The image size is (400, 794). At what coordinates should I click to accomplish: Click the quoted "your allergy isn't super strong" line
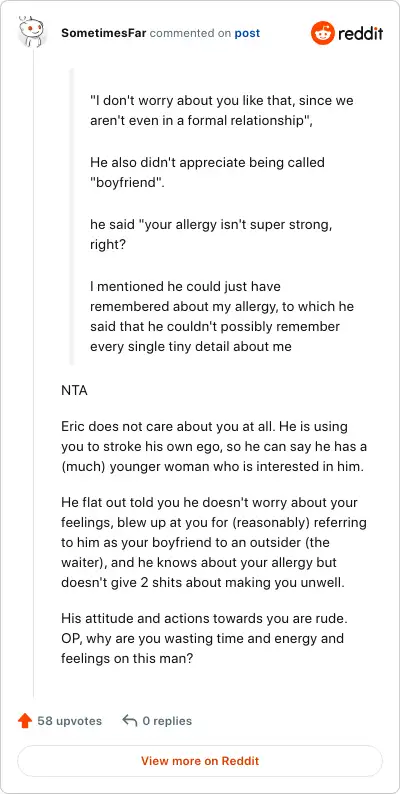tap(211, 235)
